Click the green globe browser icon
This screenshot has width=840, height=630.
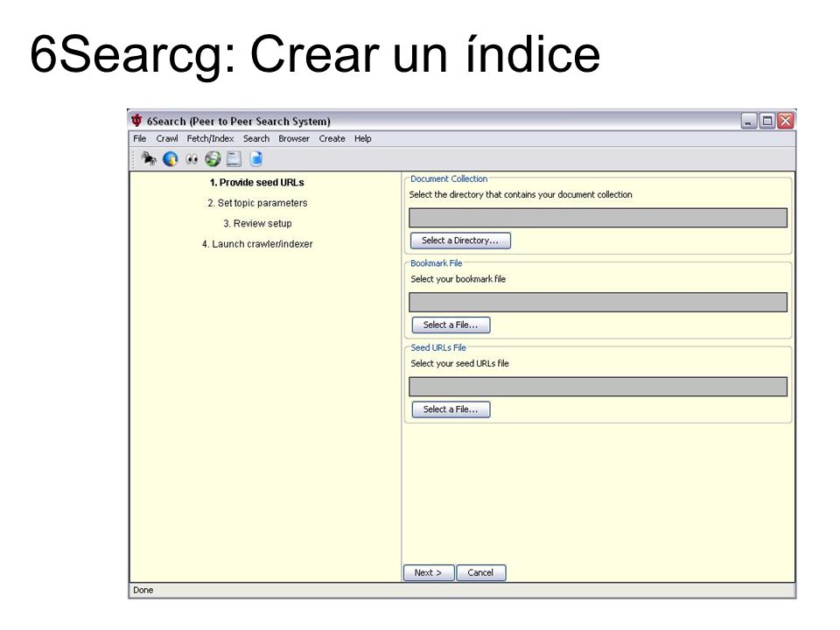[x=213, y=158]
